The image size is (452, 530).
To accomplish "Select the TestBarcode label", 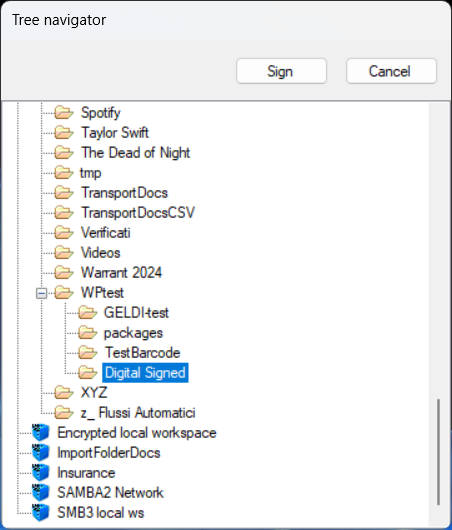I will (143, 353).
